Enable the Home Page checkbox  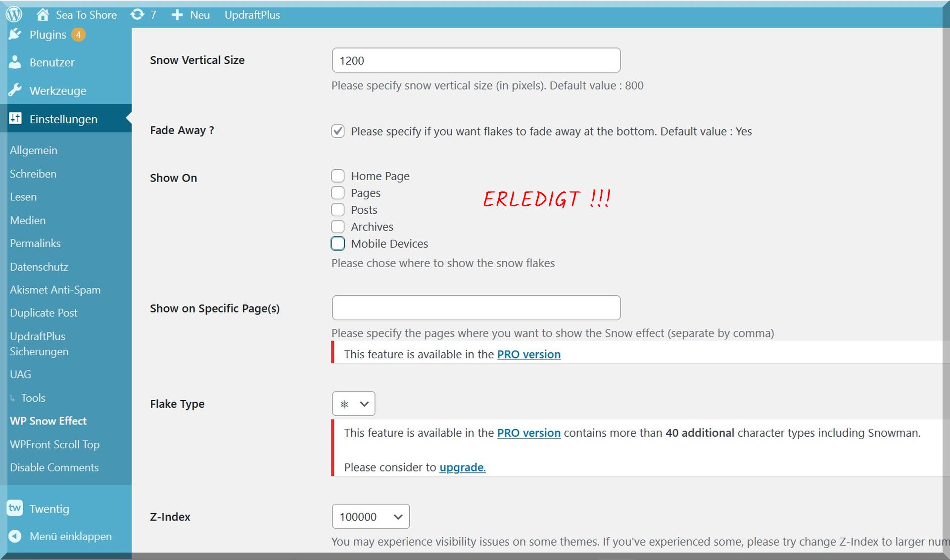338,176
